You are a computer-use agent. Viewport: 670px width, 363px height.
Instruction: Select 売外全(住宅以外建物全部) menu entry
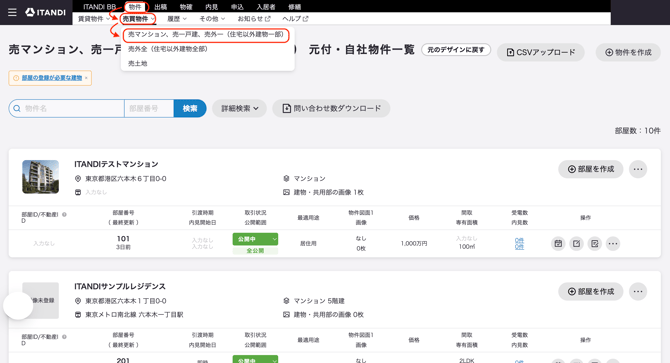pyautogui.click(x=168, y=49)
